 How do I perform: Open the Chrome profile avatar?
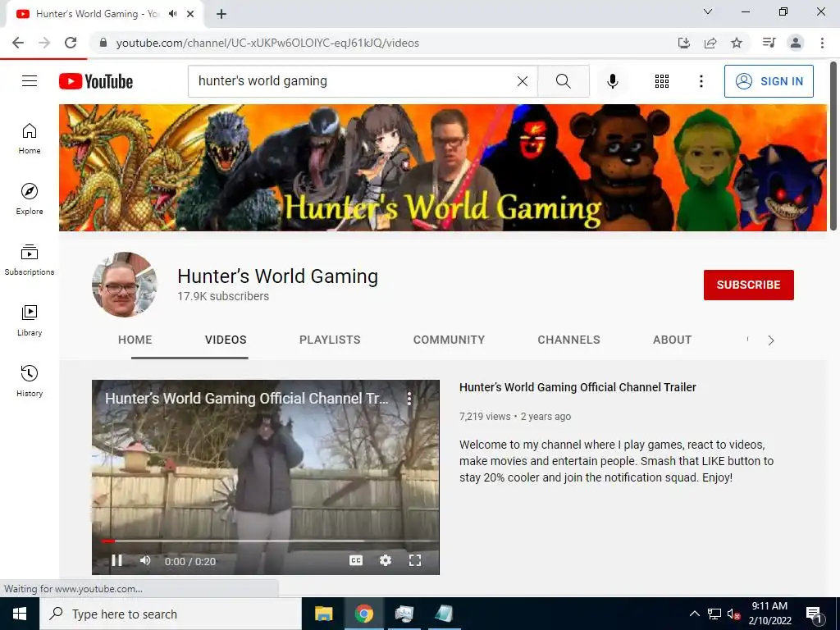[796, 43]
